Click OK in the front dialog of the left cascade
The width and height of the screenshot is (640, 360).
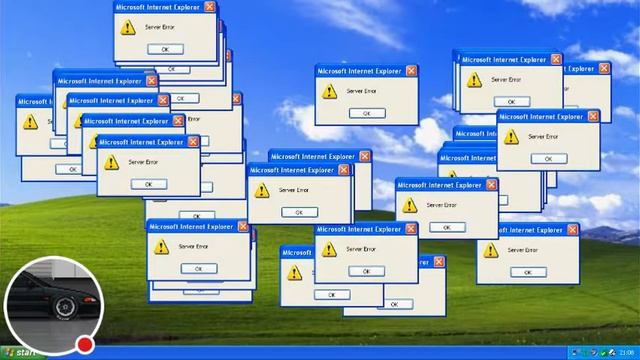(149, 184)
